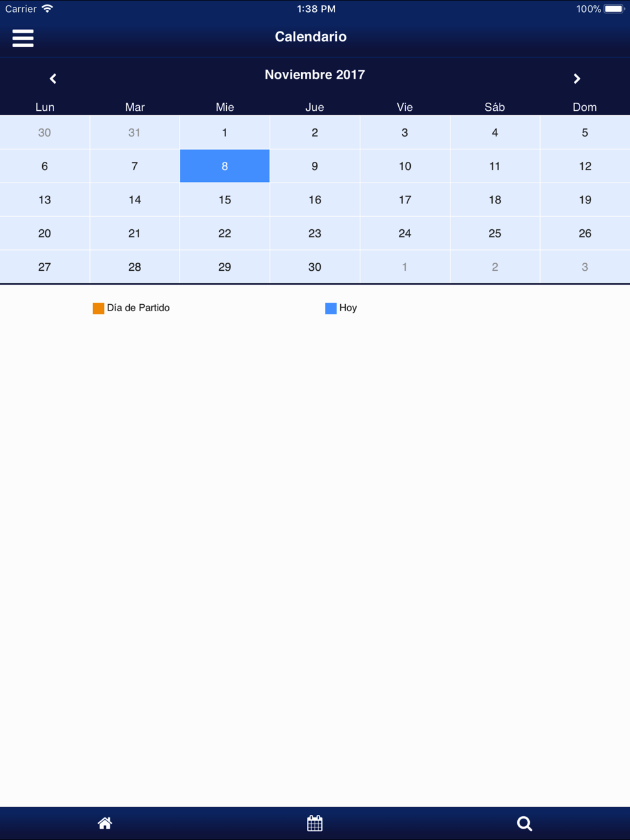The image size is (630, 840).
Task: Select day 12
Action: coord(585,166)
